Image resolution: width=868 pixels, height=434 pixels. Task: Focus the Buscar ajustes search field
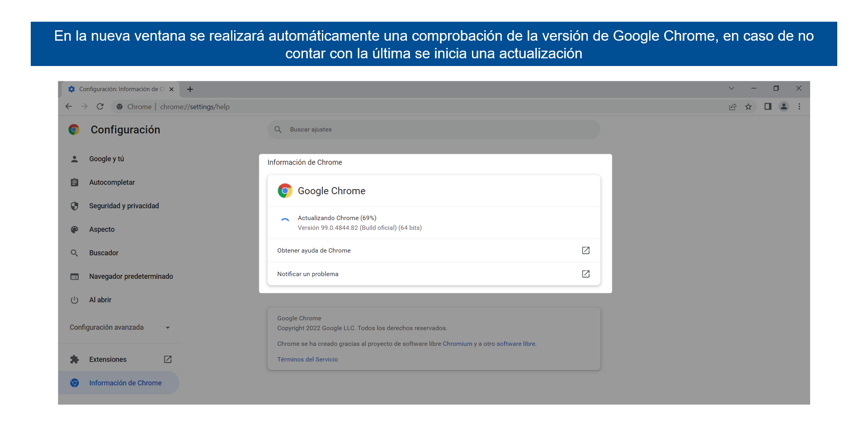coord(434,130)
